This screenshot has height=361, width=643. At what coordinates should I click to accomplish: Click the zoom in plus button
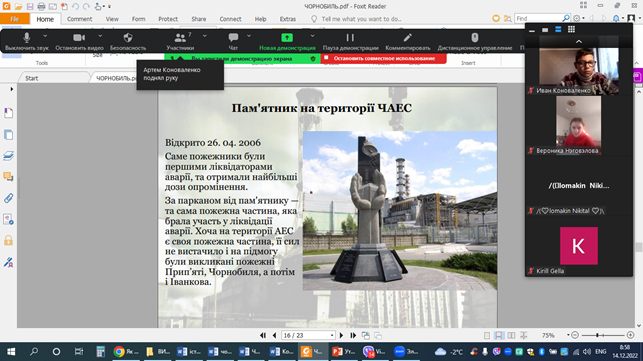click(x=630, y=336)
